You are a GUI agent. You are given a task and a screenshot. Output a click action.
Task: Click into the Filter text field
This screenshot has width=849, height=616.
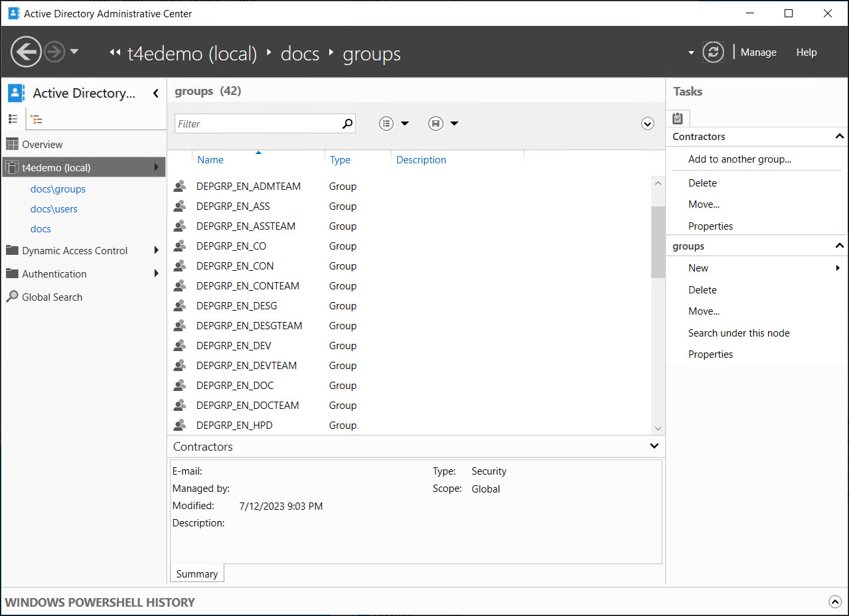pyautogui.click(x=258, y=123)
